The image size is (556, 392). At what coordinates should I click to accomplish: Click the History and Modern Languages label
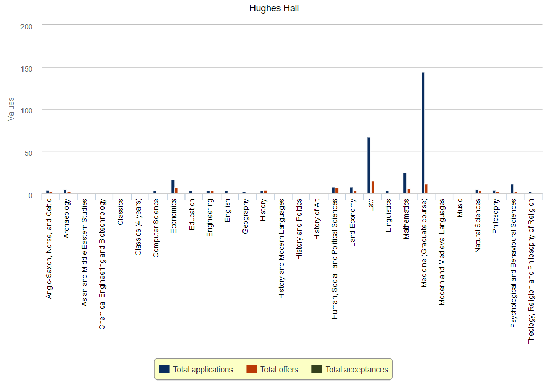[x=281, y=249]
